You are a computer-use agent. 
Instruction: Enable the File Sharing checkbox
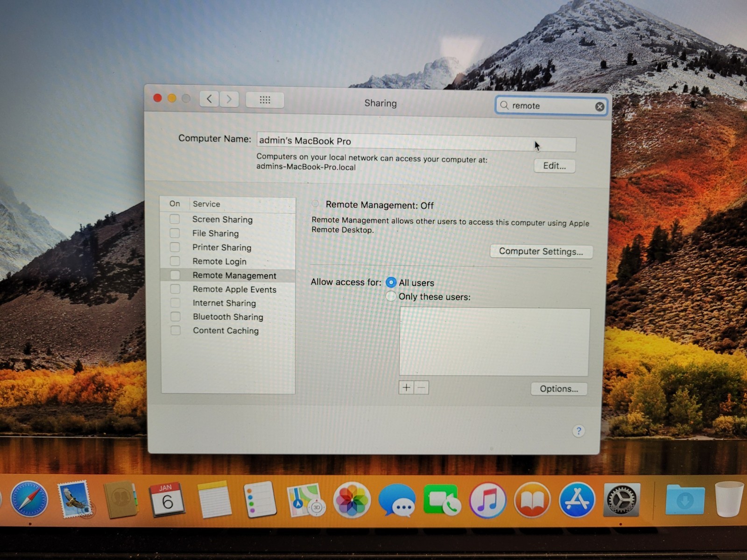tap(175, 233)
